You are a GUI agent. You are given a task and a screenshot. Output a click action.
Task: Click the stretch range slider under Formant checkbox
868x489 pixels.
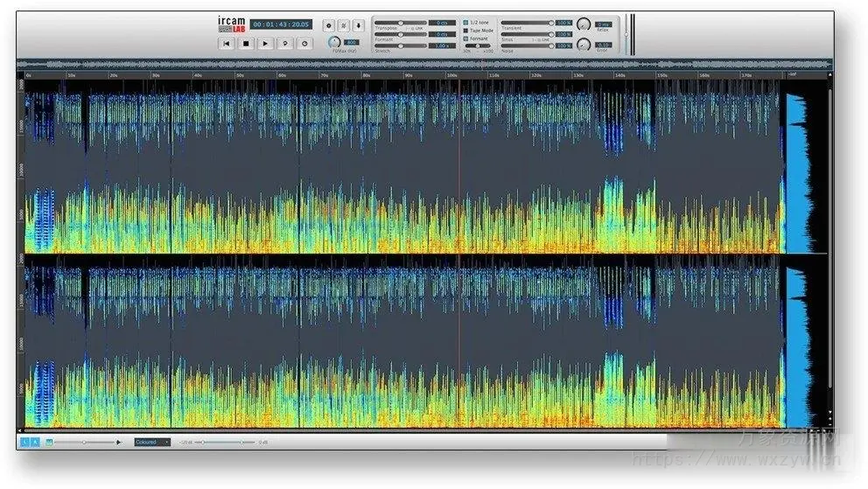(478, 46)
